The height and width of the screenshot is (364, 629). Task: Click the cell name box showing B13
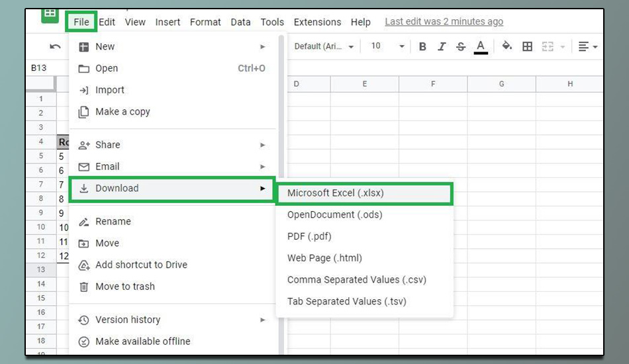(x=39, y=68)
